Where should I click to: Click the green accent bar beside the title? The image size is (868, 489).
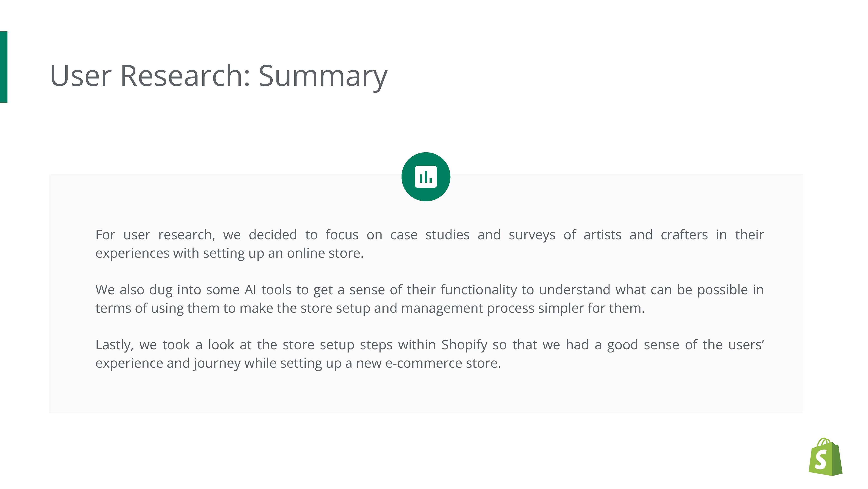[x=3, y=67]
